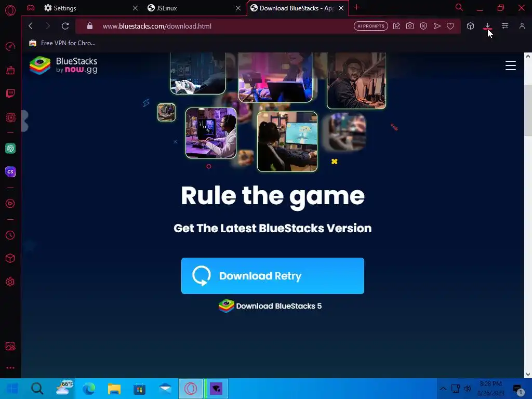This screenshot has width=532, height=399.
Task: Go forward to the next page
Action: pyautogui.click(x=47, y=26)
